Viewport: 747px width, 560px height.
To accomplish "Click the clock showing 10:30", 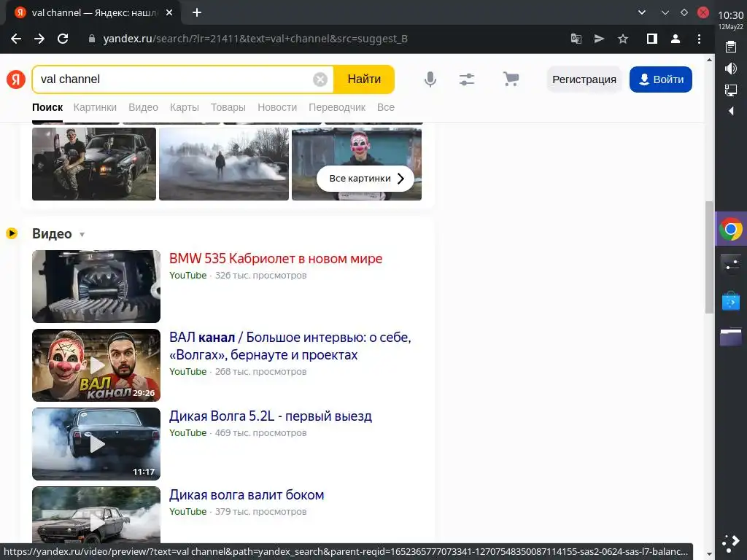I will [731, 15].
